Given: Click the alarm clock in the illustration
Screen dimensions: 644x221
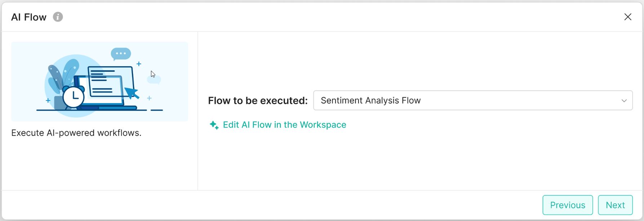Looking at the screenshot, I should point(74,97).
